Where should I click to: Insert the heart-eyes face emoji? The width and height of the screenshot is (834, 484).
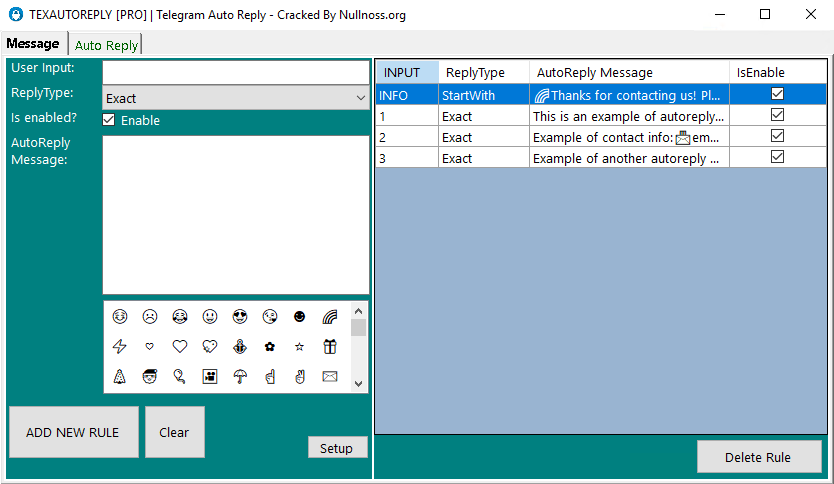(x=240, y=316)
